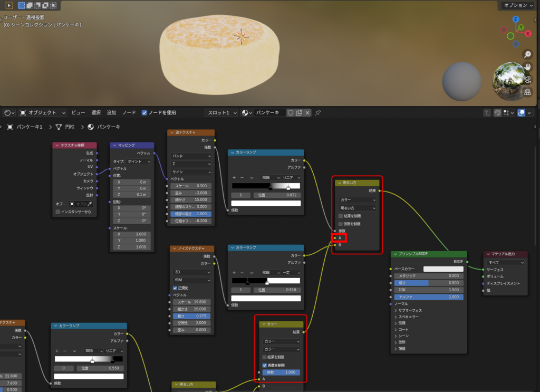Click the fake user shield icon for パンケーキ
This screenshot has height=392, width=540.
(290, 113)
